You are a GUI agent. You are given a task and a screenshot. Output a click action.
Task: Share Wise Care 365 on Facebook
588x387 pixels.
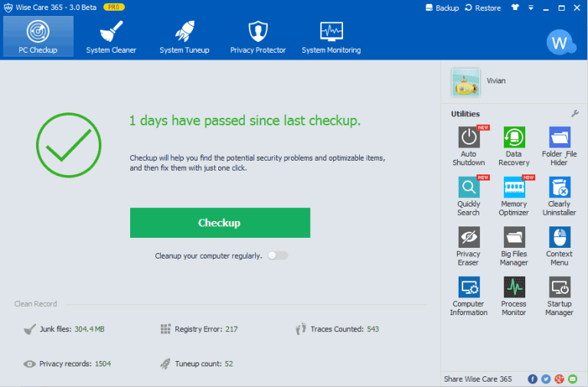tap(532, 379)
